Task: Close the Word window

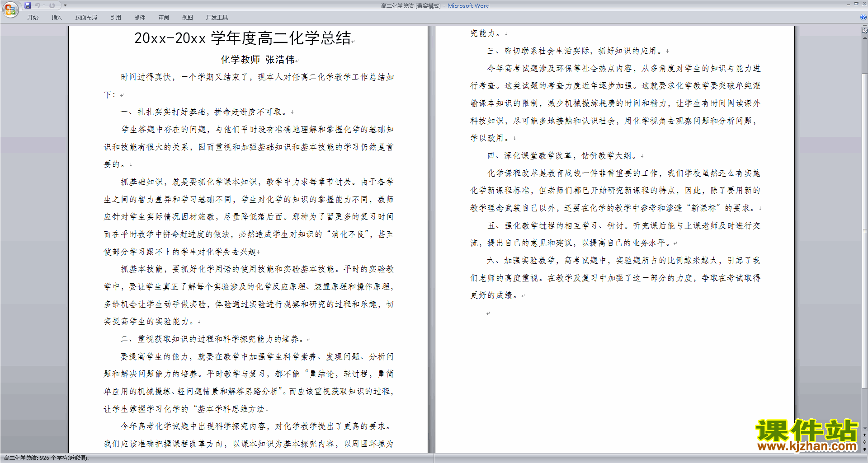Action: 864,4
